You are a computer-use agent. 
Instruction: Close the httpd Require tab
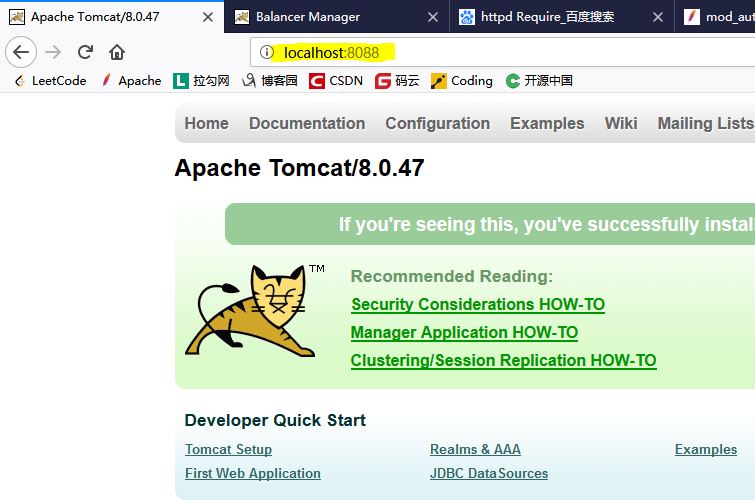click(x=658, y=17)
